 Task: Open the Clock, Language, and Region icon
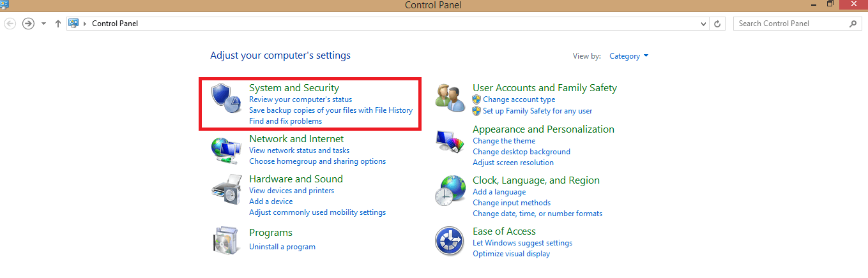tap(450, 191)
